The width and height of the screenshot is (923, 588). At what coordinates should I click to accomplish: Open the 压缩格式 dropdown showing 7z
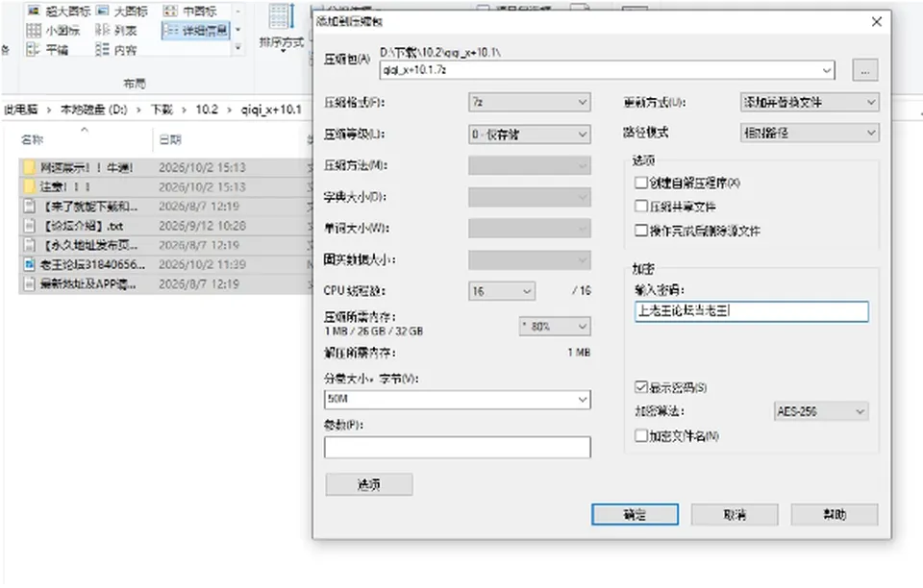click(x=530, y=102)
